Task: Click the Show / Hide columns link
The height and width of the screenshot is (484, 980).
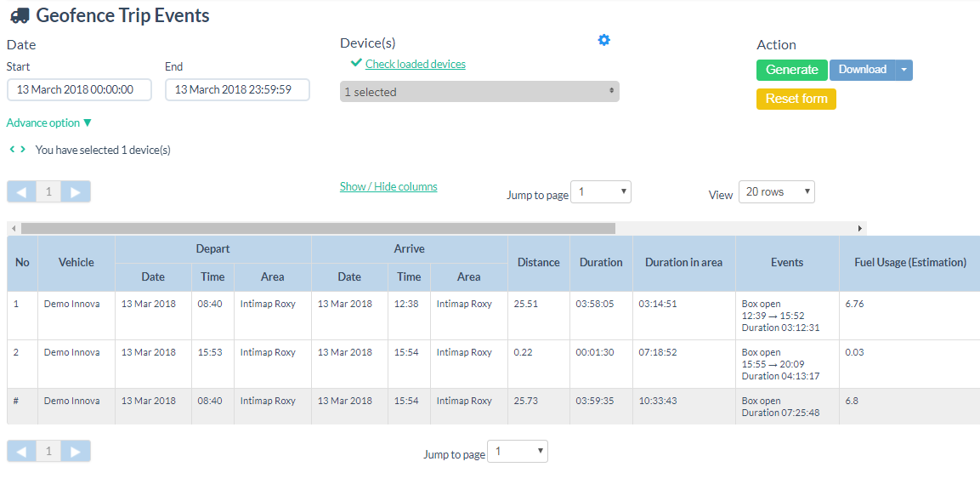Action: (x=388, y=186)
